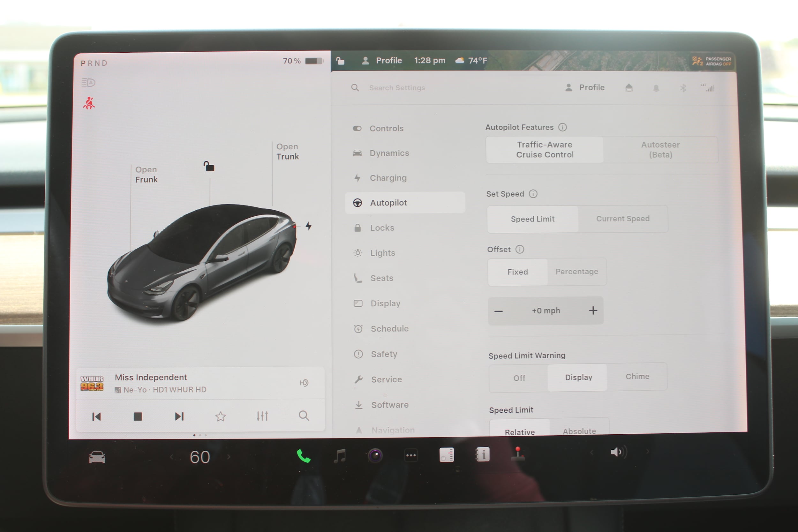Open the Autopilot Features info tooltip
The width and height of the screenshot is (798, 532).
tap(563, 127)
